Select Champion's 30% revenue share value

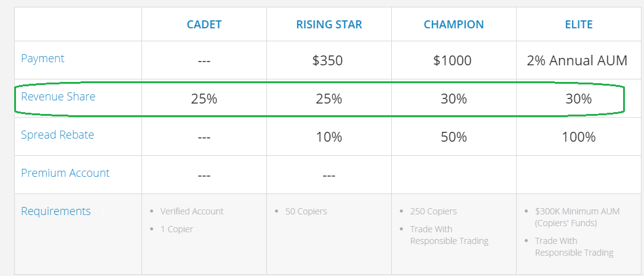click(x=453, y=99)
